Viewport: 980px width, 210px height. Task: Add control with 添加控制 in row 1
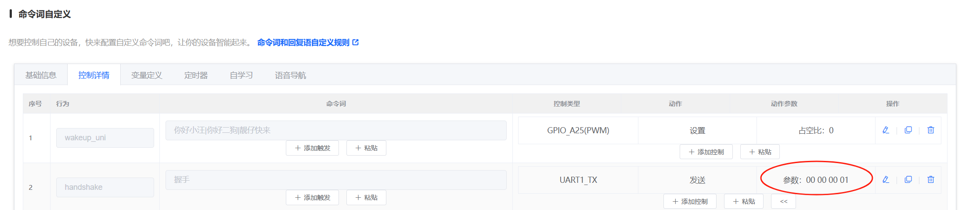(706, 152)
